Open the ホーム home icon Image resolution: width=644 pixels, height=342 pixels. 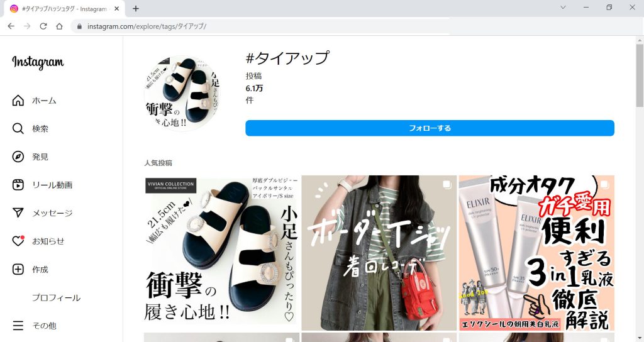pos(18,100)
